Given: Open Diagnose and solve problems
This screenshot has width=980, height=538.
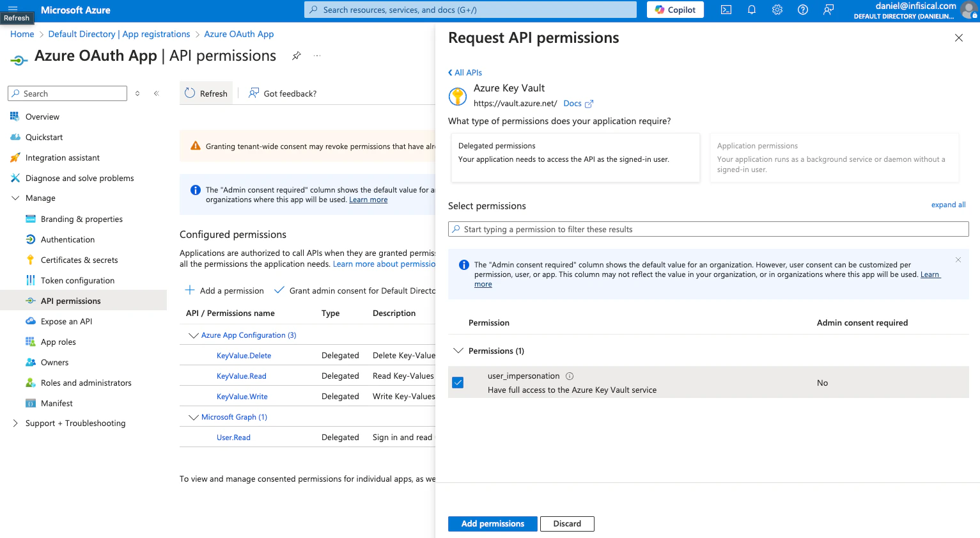Looking at the screenshot, I should pyautogui.click(x=80, y=178).
